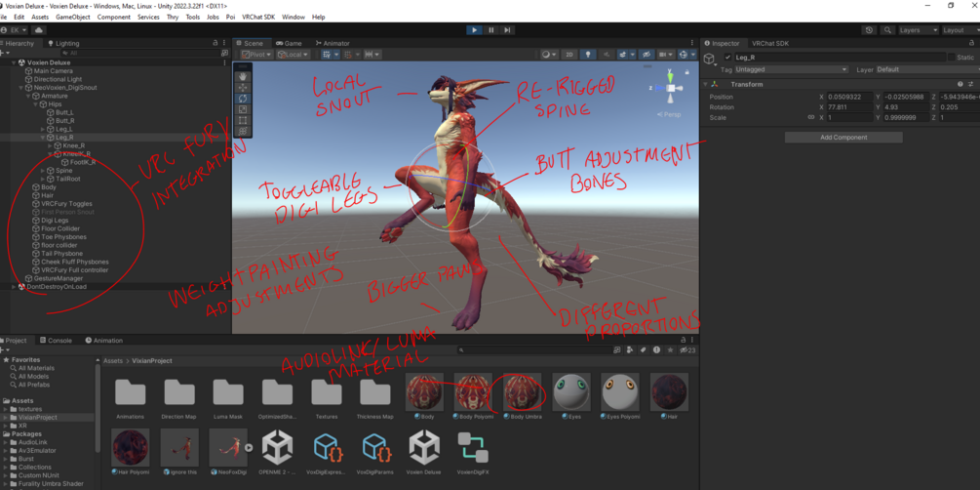Viewport: 980px width, 490px height.
Task: Open global search magnifier icon
Action: (x=887, y=30)
